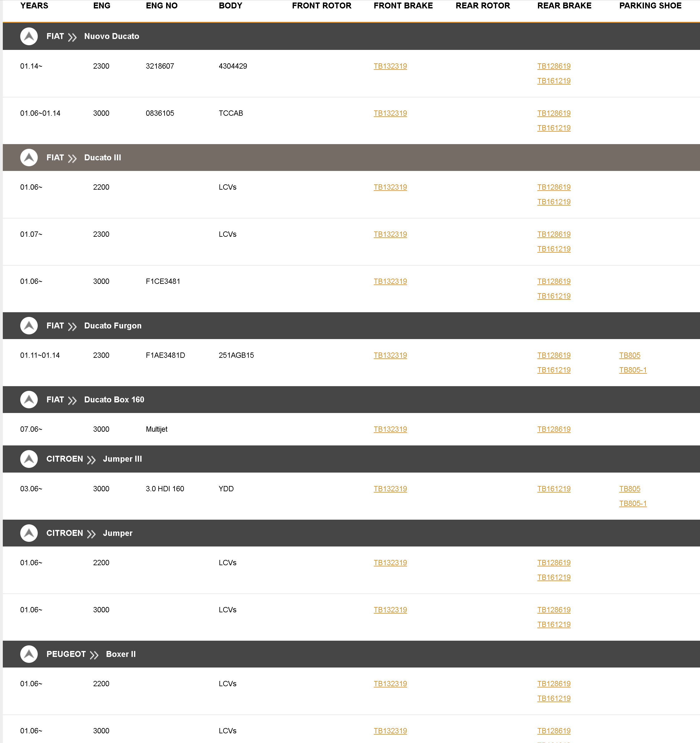
Task: Open TB805 parking shoe link for Ducato Furgon
Action: [x=629, y=355]
